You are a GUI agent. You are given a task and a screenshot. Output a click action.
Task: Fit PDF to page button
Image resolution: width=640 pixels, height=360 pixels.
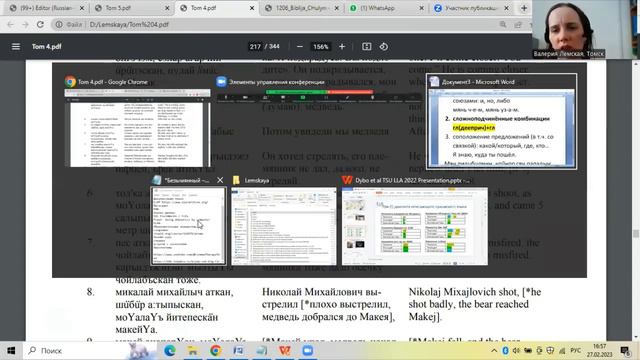point(367,47)
